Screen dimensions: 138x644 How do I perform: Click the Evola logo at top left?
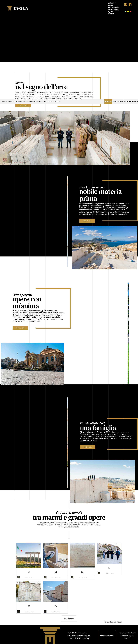18,9
